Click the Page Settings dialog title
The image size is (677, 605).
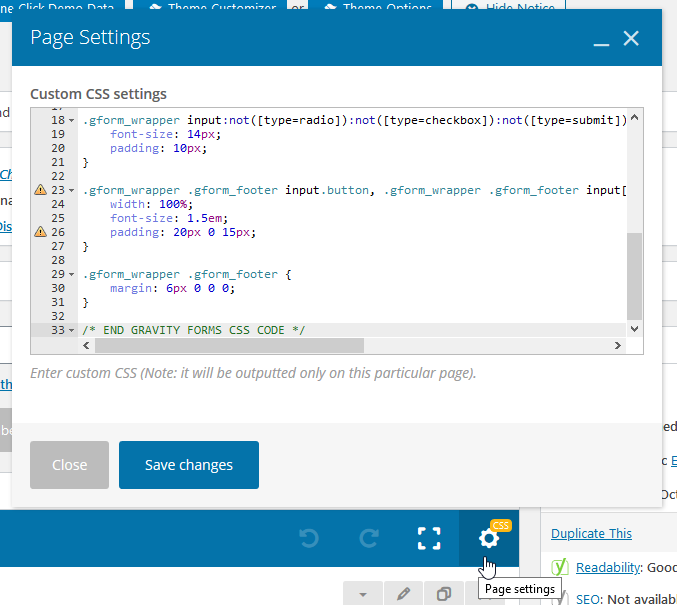coord(90,38)
